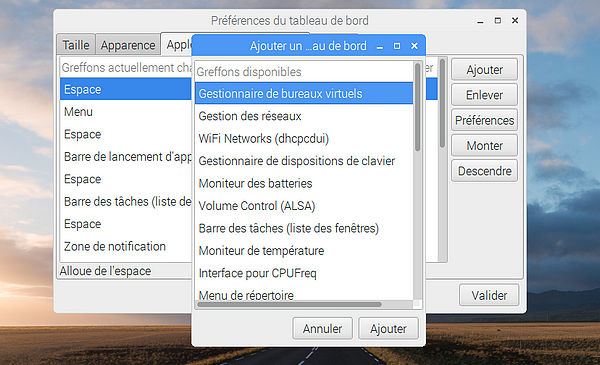Viewport: 600px width, 365px height.
Task: Select Menu de répertoire entry
Action: (x=304, y=294)
